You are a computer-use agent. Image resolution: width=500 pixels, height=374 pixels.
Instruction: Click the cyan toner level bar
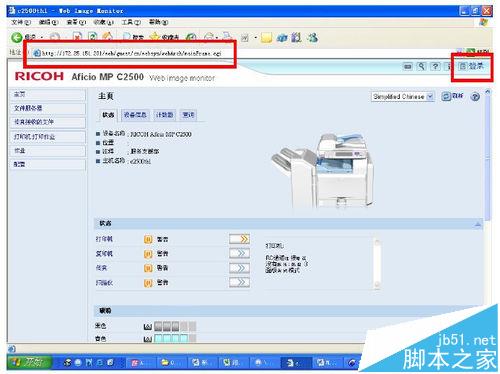(x=175, y=339)
